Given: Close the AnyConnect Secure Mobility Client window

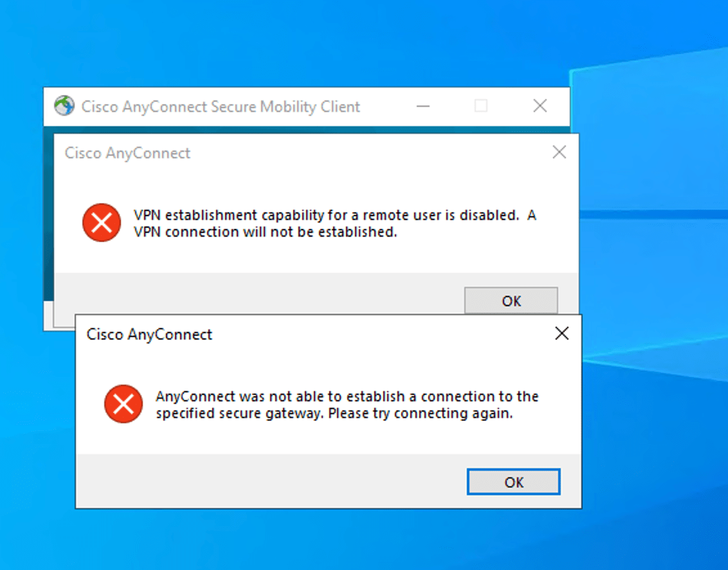Looking at the screenshot, I should point(540,106).
